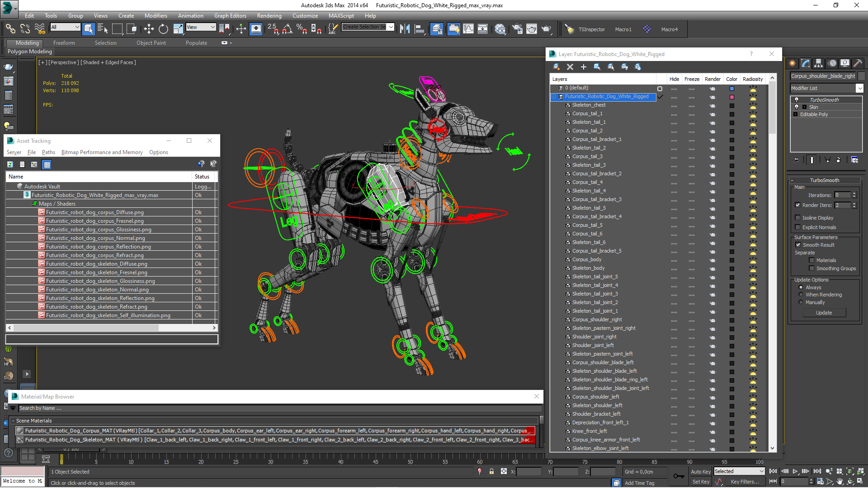Click Futuristic_Robotic_Dog_White_Rigged layer color swatch
Viewport: 868px width, 488px height.
tap(731, 97)
